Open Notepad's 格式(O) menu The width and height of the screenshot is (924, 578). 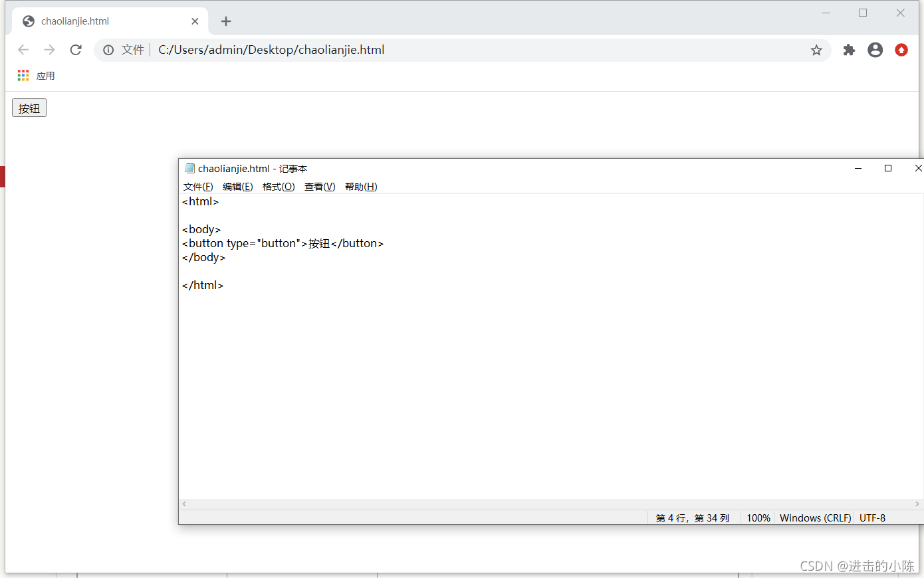pyautogui.click(x=279, y=187)
